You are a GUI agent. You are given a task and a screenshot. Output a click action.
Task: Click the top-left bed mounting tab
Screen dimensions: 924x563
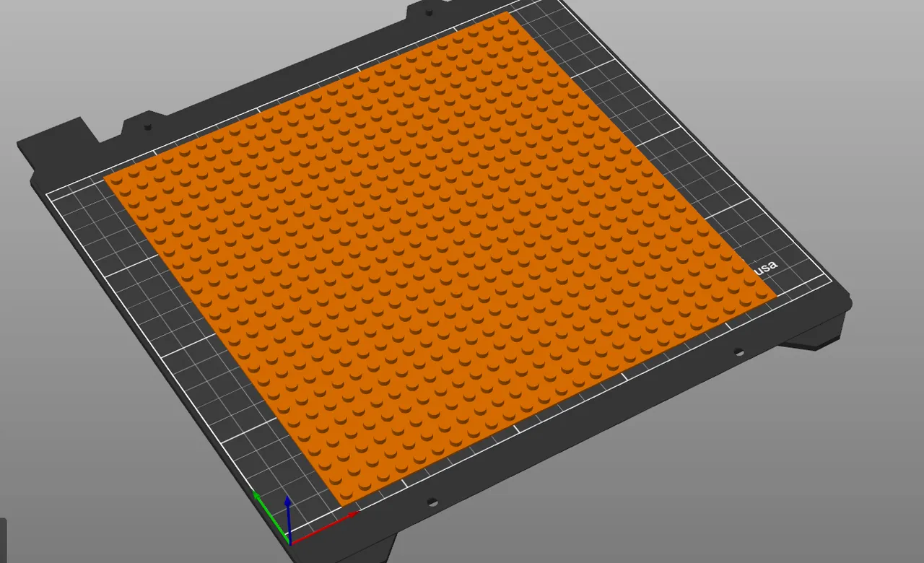144,123
